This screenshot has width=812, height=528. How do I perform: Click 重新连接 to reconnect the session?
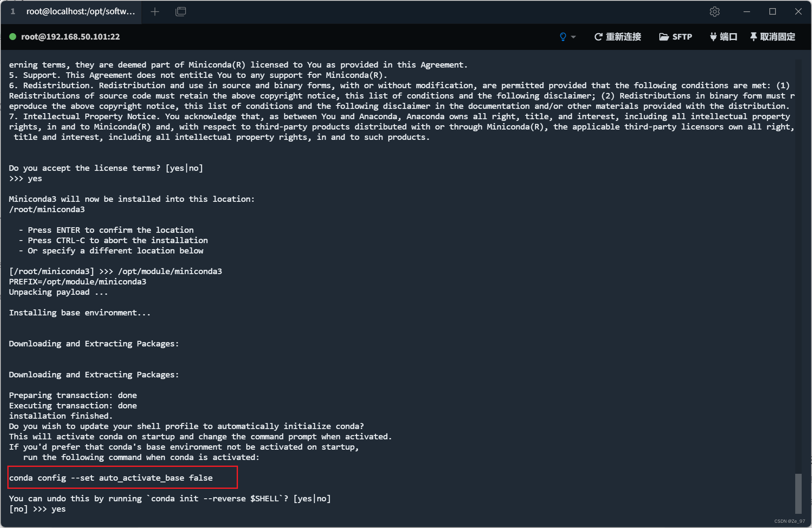[x=623, y=37]
